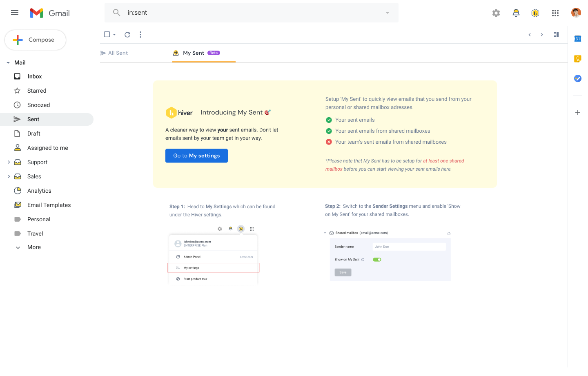This screenshot has height=376, width=588.
Task: Click 'at least one shared mailbox' red text
Action: tap(394, 165)
